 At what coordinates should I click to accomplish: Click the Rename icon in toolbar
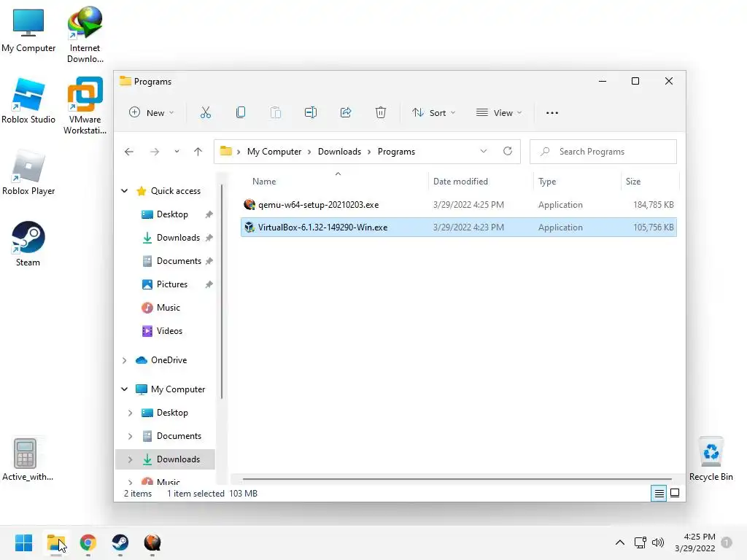pyautogui.click(x=311, y=113)
